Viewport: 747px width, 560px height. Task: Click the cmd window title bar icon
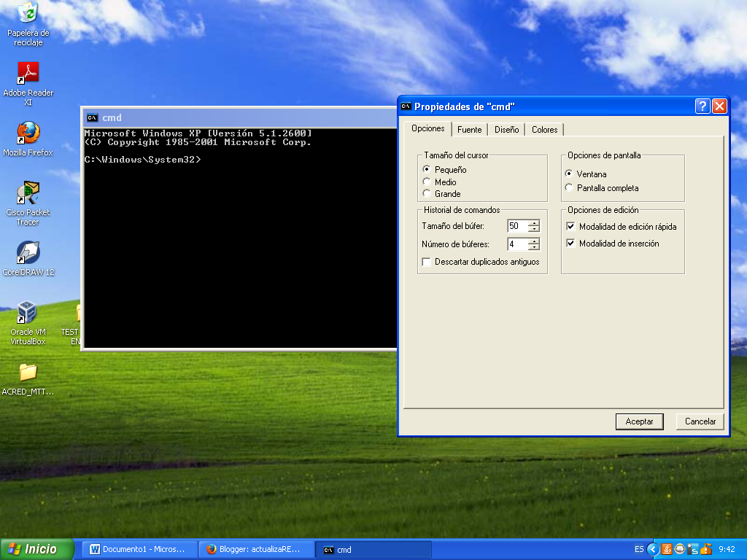pyautogui.click(x=93, y=117)
